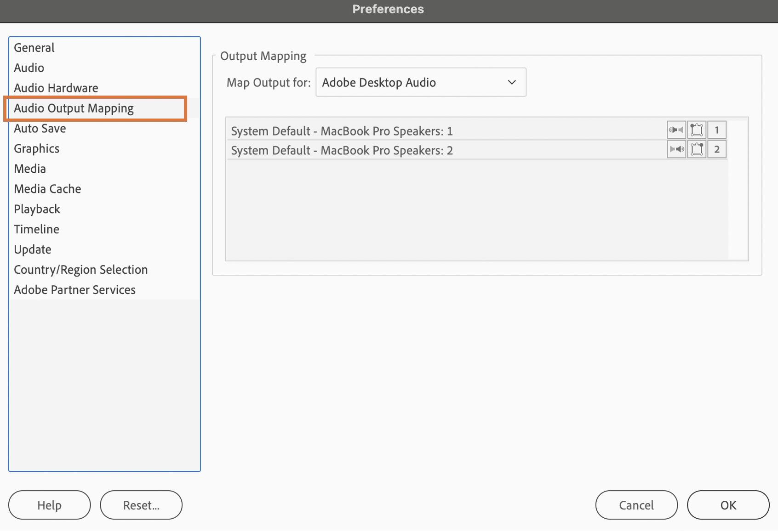Go to Media Cache settings
Screen dimensions: 778x532
click(x=47, y=189)
